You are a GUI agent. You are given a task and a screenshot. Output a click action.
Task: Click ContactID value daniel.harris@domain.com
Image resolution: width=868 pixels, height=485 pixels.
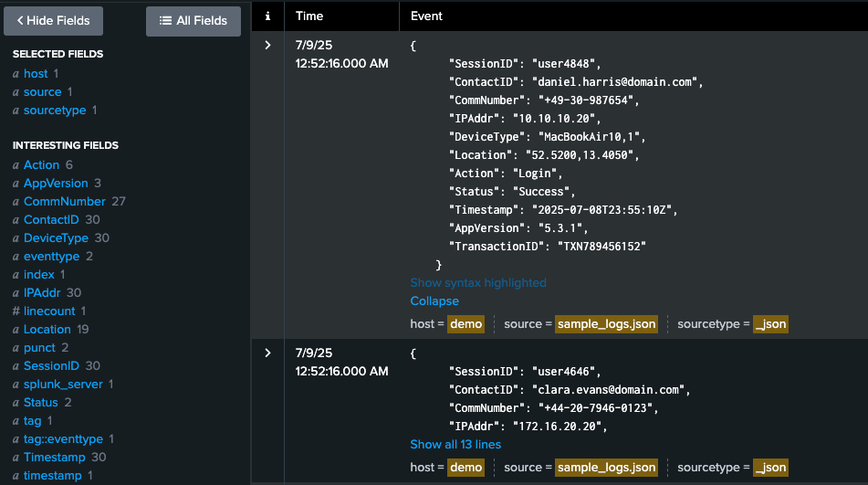[x=615, y=82]
